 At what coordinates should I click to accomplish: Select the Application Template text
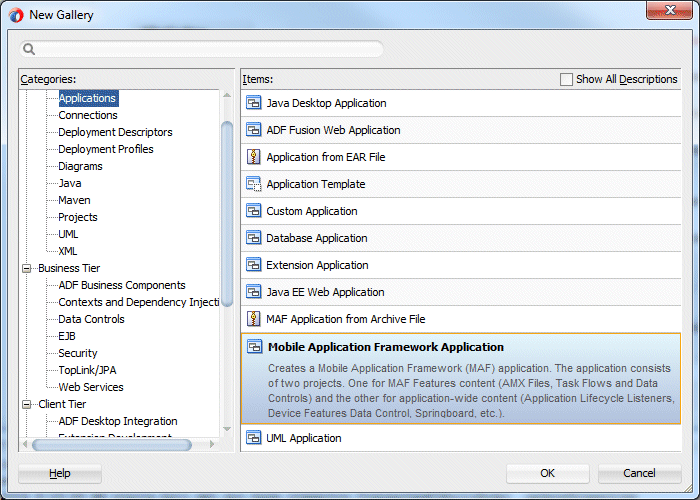click(316, 184)
